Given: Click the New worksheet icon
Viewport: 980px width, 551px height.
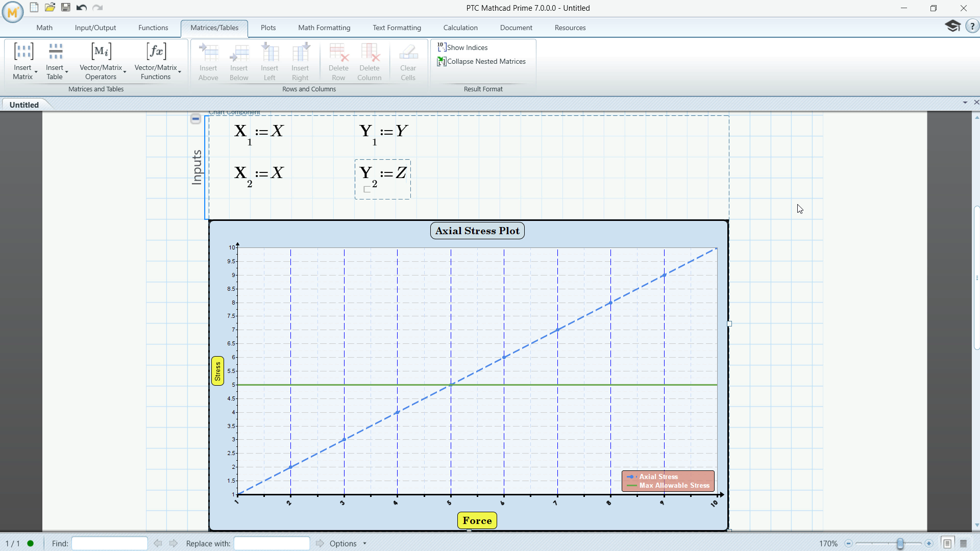Looking at the screenshot, I should click(34, 7).
